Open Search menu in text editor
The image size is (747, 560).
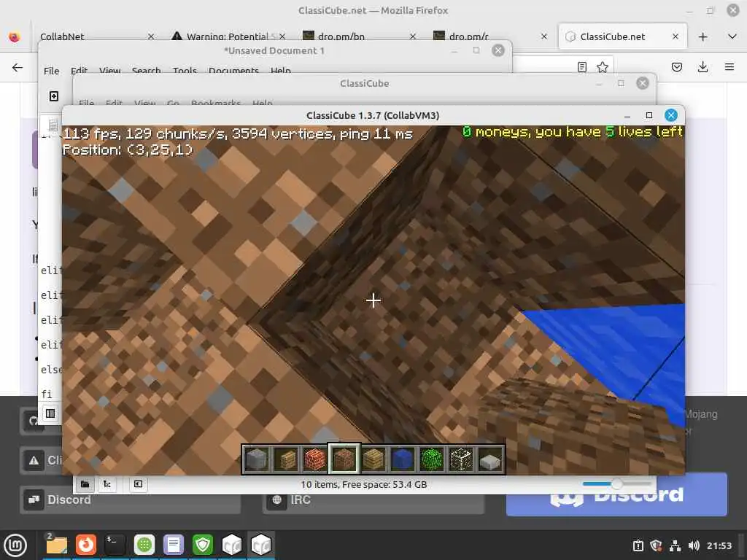tap(146, 71)
